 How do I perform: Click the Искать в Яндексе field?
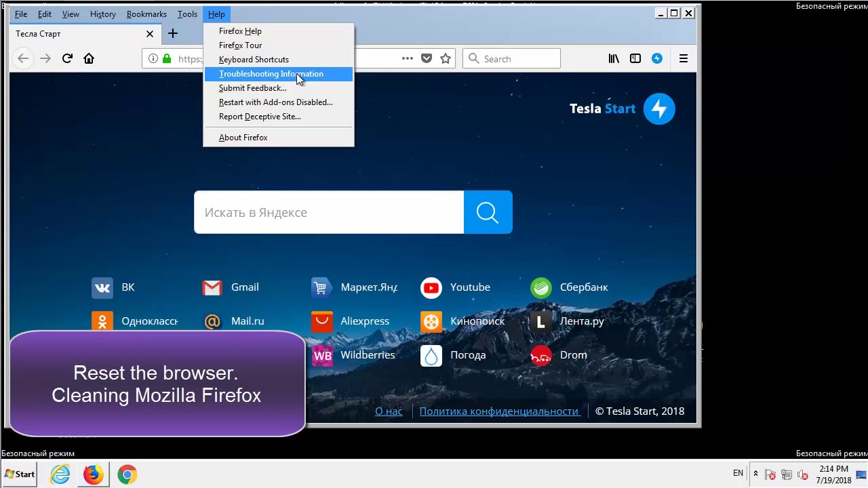tap(329, 212)
